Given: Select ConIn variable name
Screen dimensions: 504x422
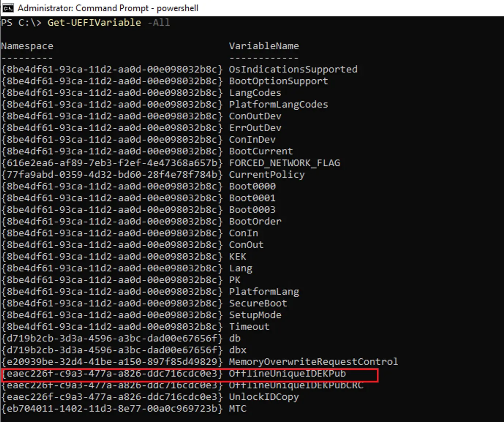Looking at the screenshot, I should (243, 233).
